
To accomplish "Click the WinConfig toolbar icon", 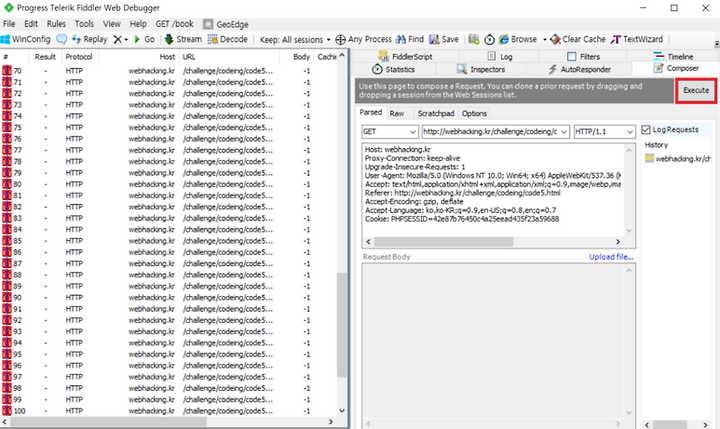I will [5, 40].
